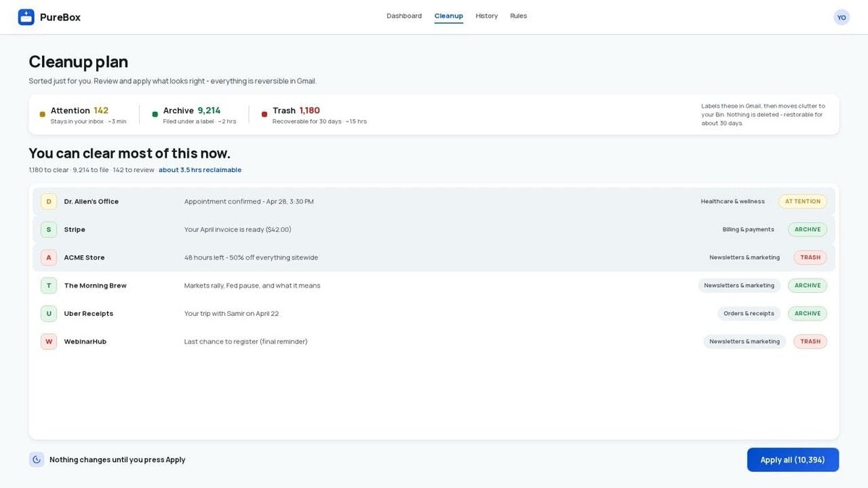Click the red Trash indicator dot

tap(264, 114)
